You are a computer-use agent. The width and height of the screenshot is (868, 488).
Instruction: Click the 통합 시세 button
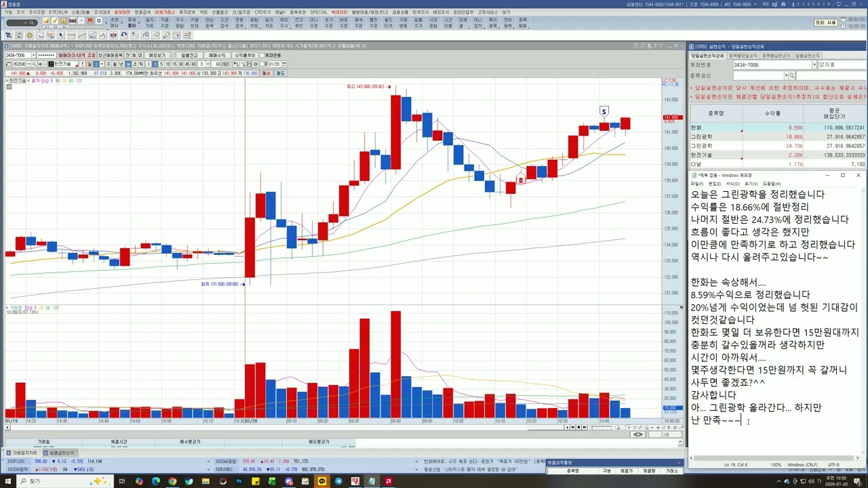tap(825, 22)
